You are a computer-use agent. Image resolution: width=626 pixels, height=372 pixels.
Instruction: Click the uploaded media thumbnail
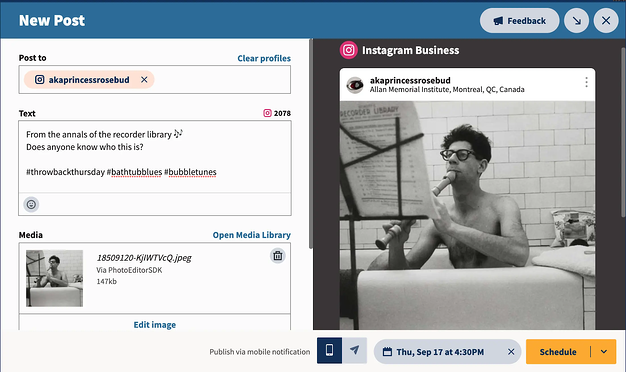coord(54,278)
